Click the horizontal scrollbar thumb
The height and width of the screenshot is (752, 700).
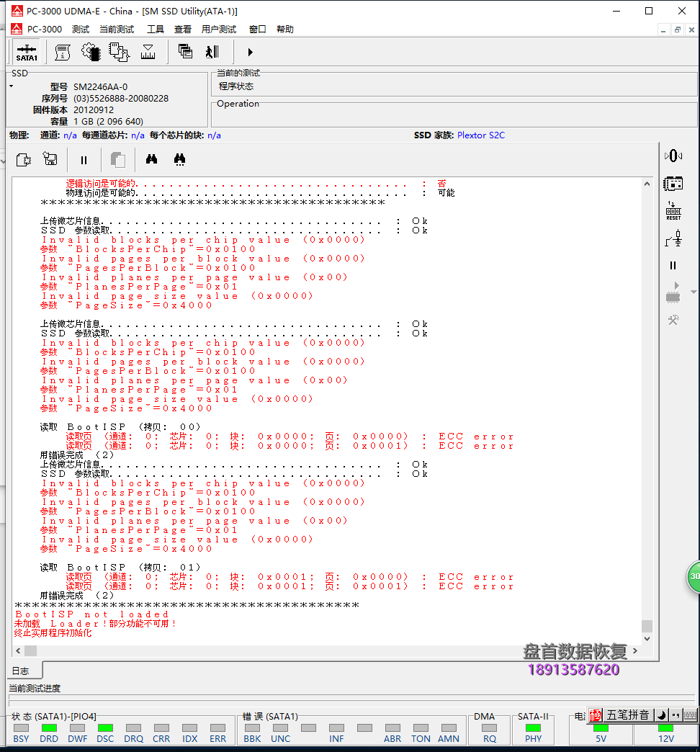[31, 651]
